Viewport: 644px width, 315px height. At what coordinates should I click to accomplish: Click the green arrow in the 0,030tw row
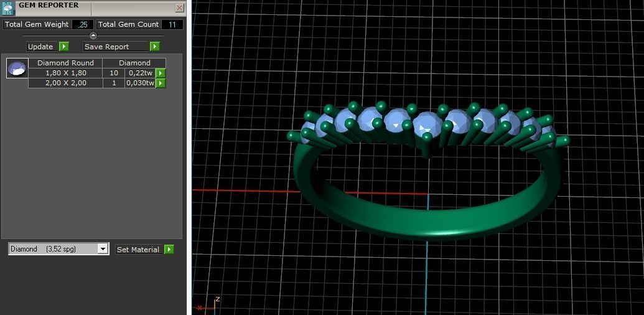click(161, 83)
